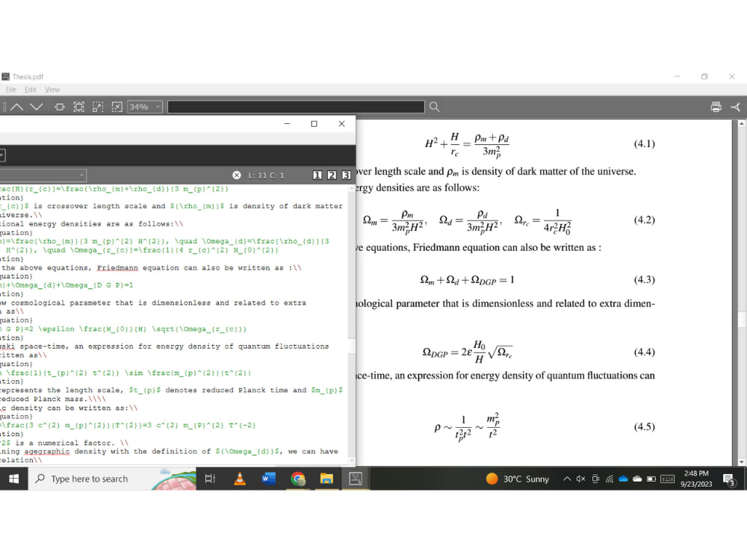Click the error dismiss button in editor statusbar
Viewport: 747px width, 560px height.
(x=236, y=175)
